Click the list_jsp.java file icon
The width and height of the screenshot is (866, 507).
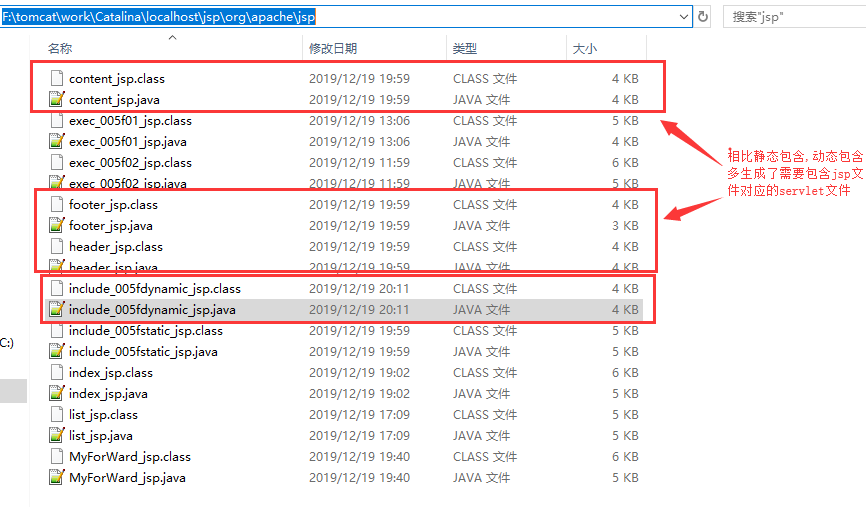click(x=56, y=435)
